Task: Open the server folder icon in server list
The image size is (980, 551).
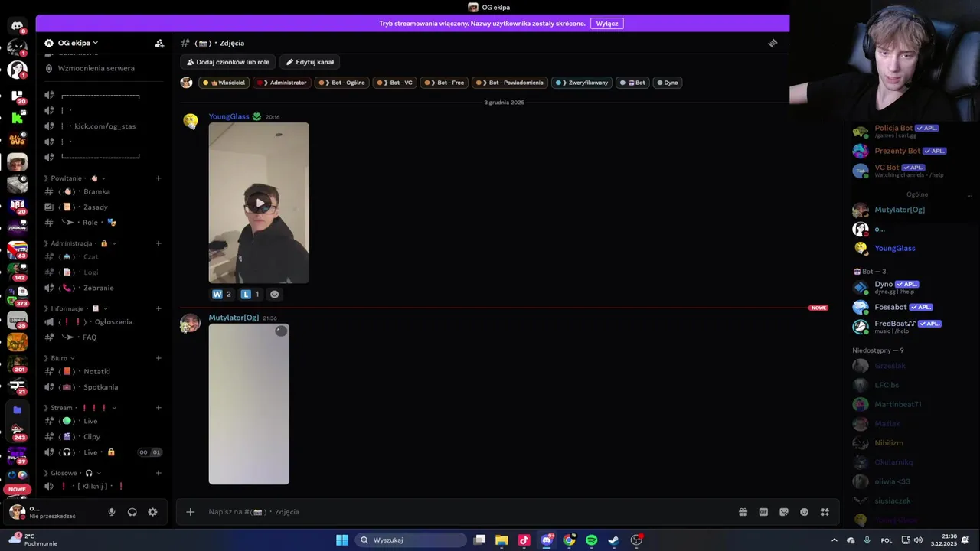Action: click(x=17, y=410)
